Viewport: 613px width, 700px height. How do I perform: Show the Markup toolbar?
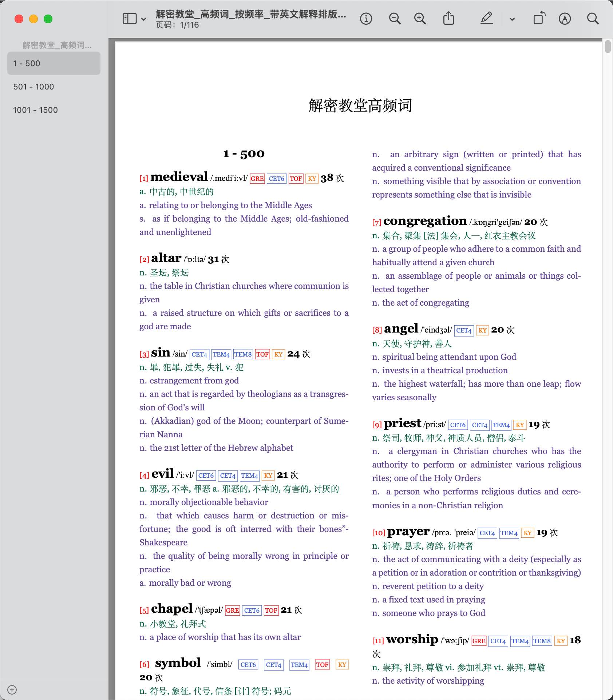click(565, 19)
